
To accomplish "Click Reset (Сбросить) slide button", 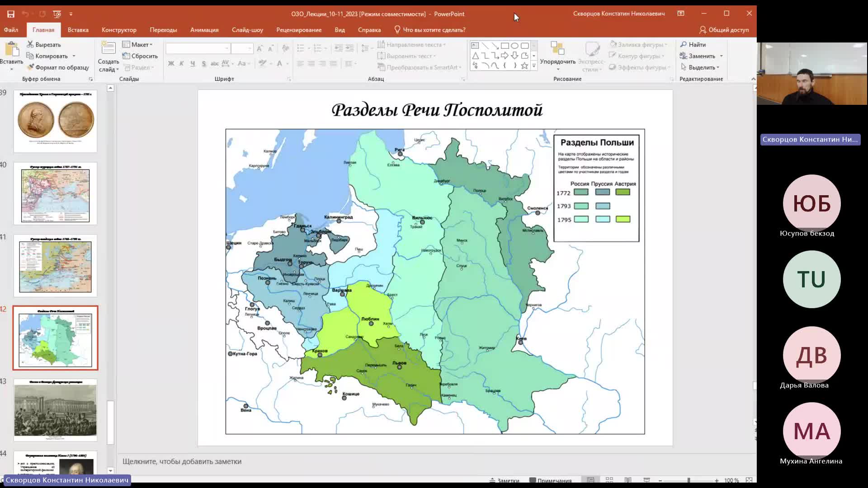I will pos(140,56).
